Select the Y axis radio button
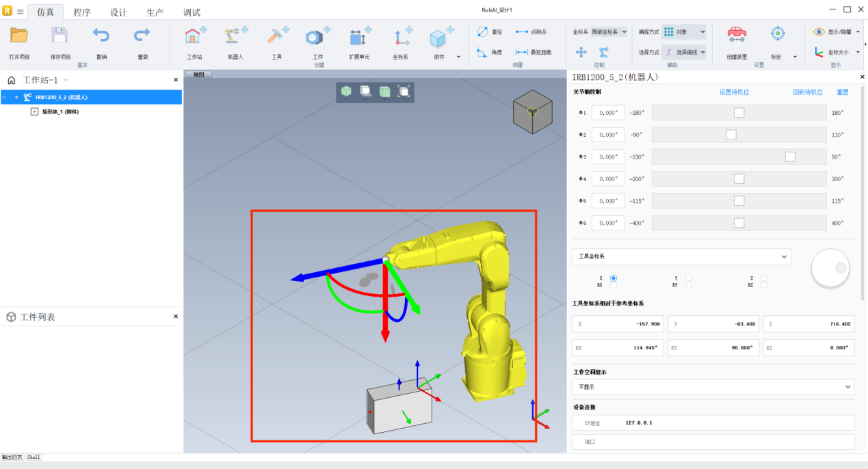 click(688, 278)
